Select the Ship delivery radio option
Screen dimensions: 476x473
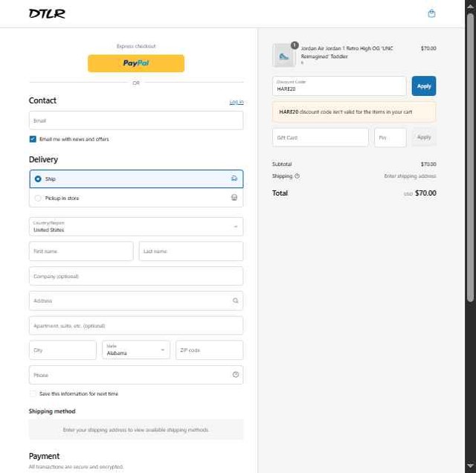coord(38,178)
